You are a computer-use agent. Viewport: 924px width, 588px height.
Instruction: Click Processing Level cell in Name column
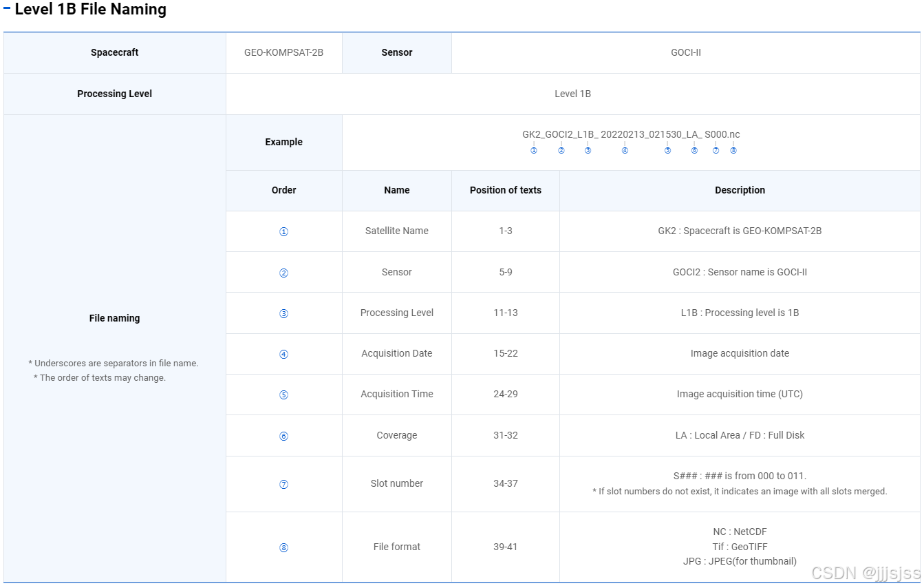coord(397,313)
